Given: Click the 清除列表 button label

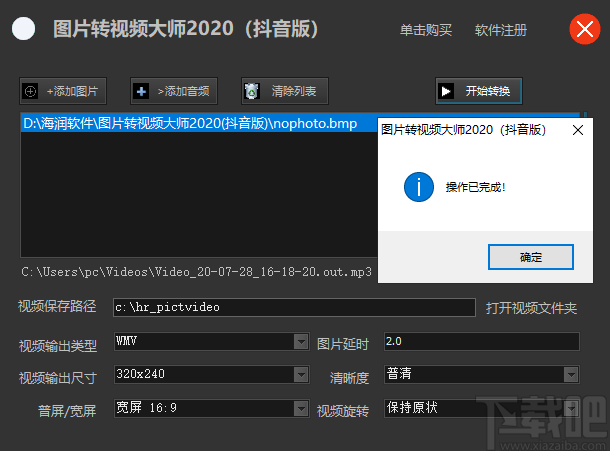Looking at the screenshot, I should pyautogui.click(x=294, y=91).
